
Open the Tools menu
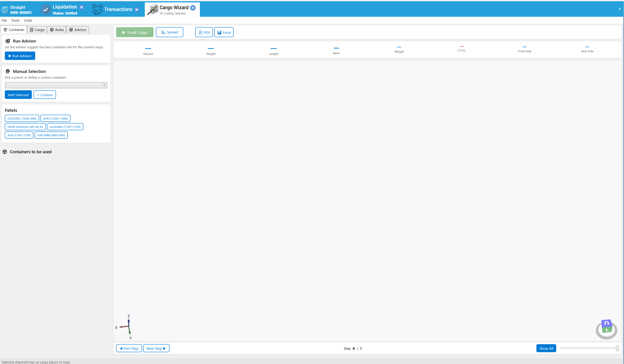(x=15, y=20)
